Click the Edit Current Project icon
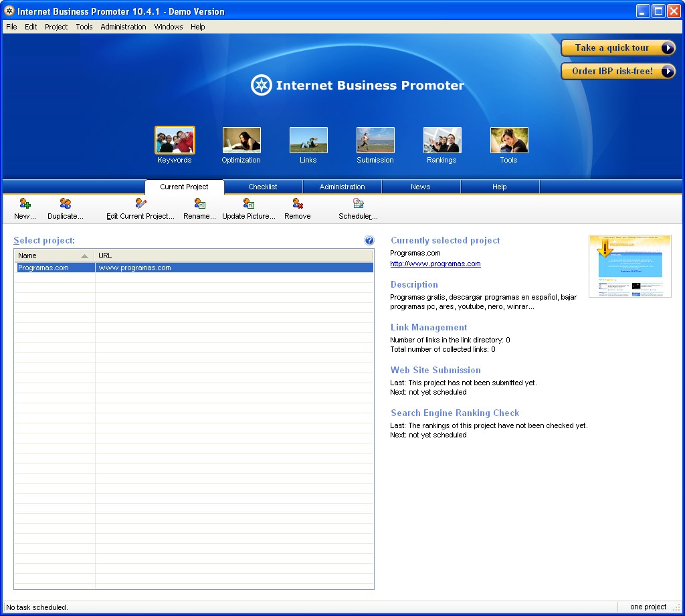The image size is (685, 616). (x=140, y=203)
